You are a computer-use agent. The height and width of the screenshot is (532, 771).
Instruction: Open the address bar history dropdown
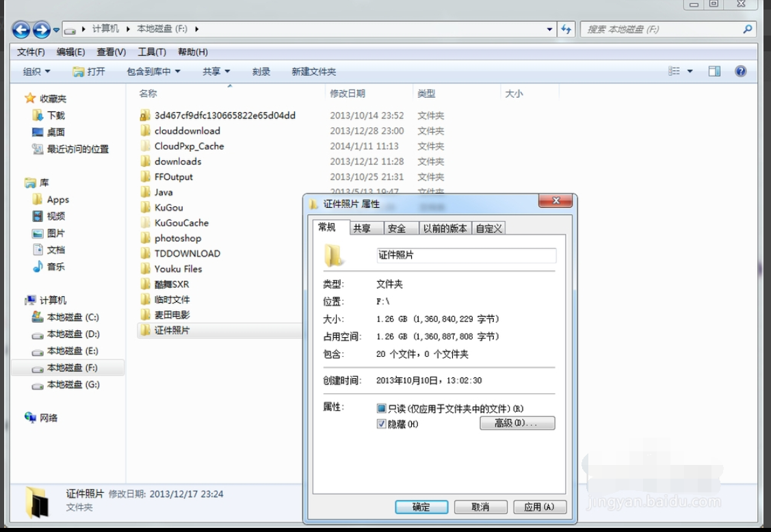[x=550, y=29]
